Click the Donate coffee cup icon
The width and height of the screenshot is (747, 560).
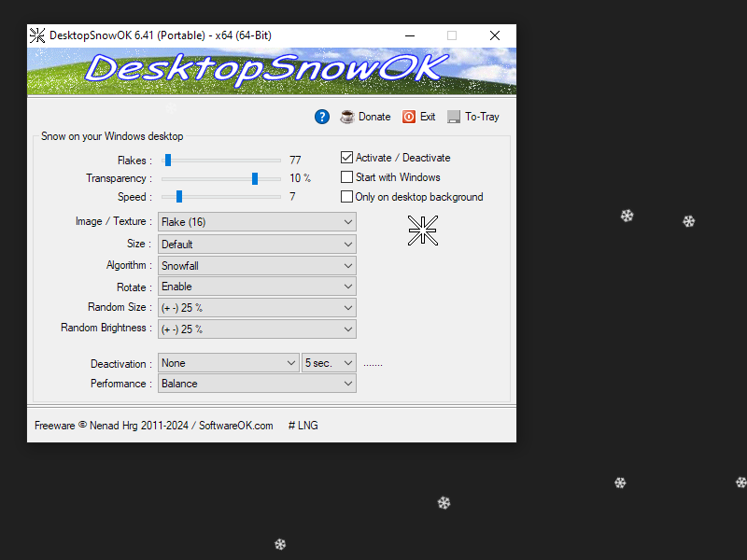(347, 117)
